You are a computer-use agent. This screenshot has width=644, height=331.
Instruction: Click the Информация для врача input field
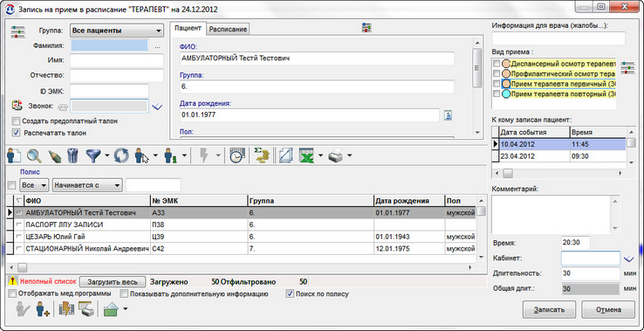[558, 38]
